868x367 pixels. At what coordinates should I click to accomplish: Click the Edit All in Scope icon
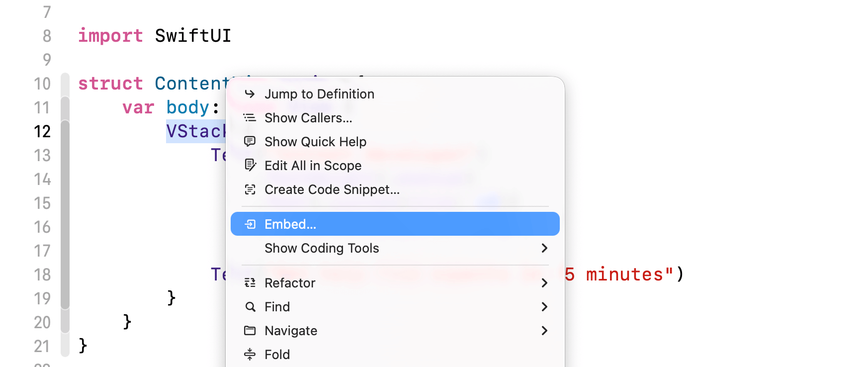[250, 165]
